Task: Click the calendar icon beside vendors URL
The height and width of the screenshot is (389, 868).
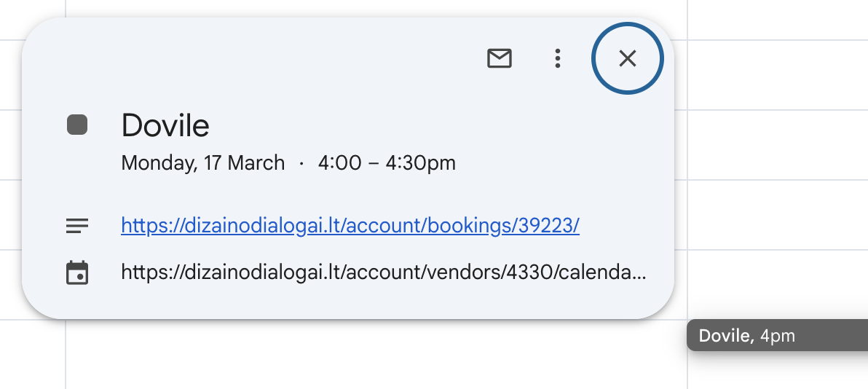Action: (77, 272)
